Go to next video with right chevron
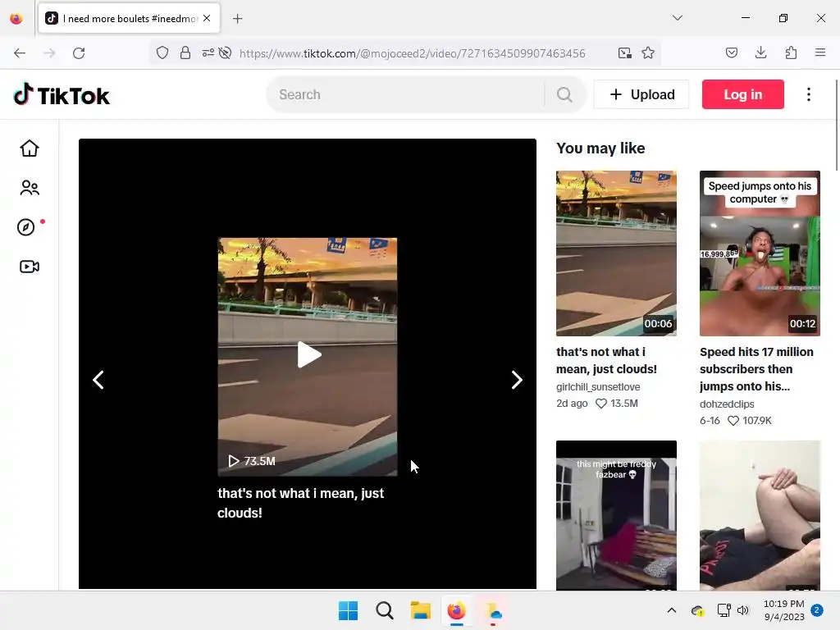840x630 pixels. [517, 380]
